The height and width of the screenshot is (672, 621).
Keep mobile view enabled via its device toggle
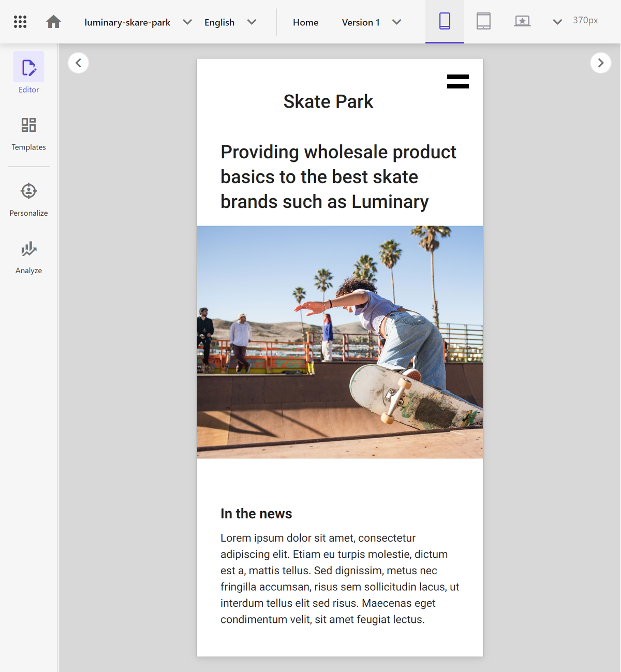coord(444,21)
